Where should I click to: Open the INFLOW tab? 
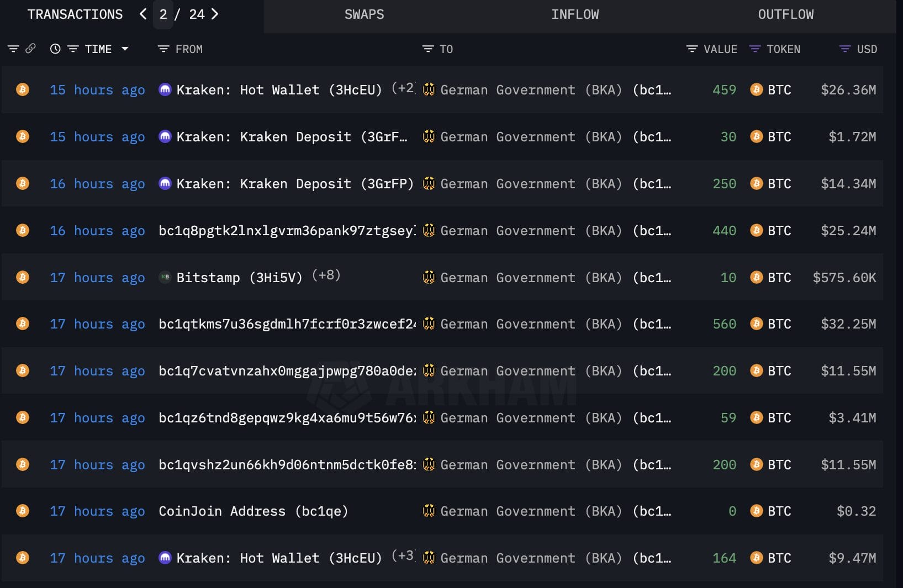point(574,15)
